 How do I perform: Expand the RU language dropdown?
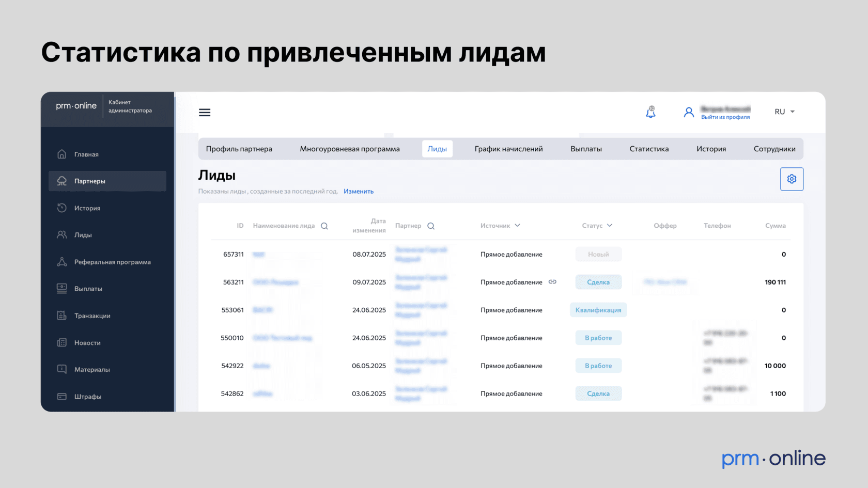(784, 112)
